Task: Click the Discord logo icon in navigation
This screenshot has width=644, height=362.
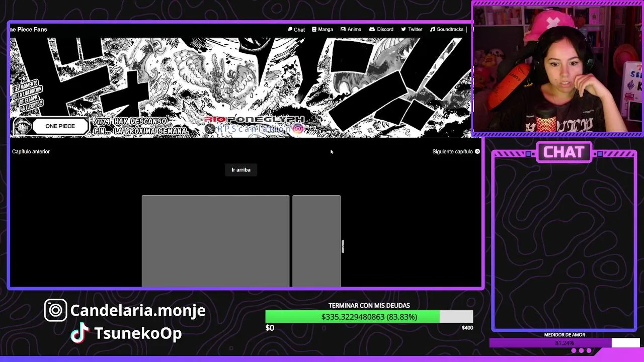Action: (372, 29)
